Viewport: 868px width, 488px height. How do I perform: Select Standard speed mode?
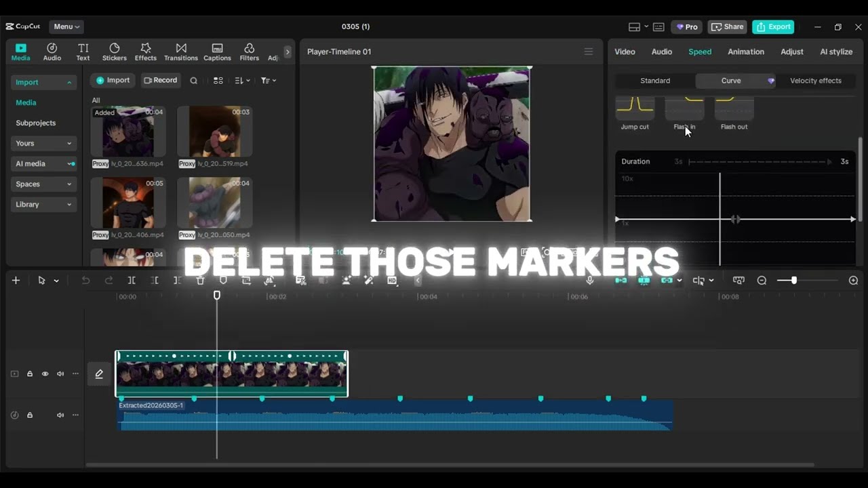point(655,81)
